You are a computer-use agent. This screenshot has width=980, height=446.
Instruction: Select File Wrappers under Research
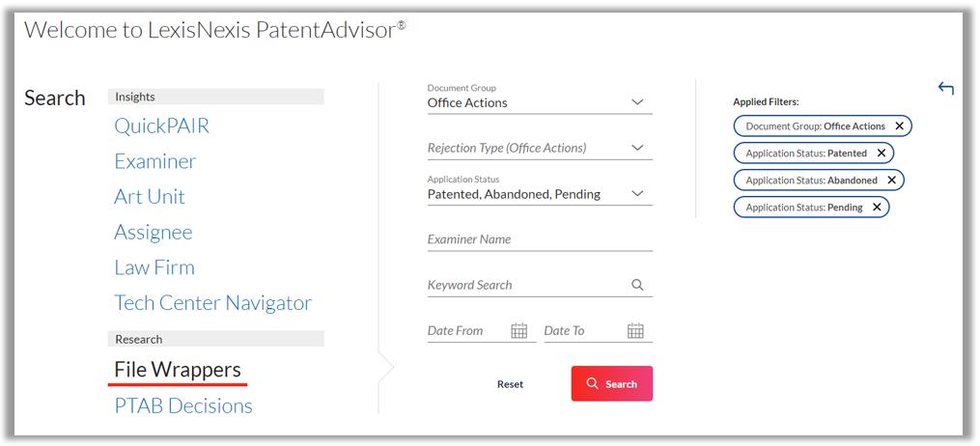click(178, 370)
